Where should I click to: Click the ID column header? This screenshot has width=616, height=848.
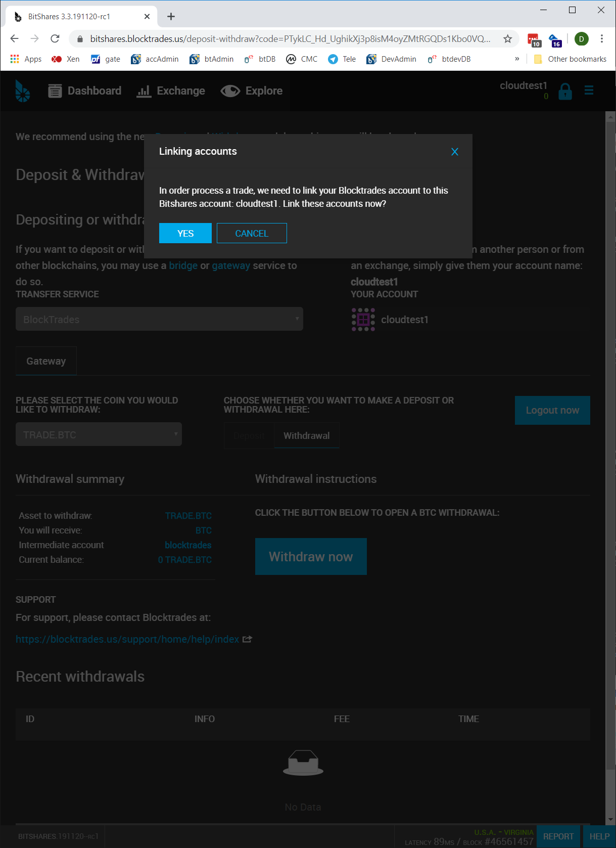(30, 719)
